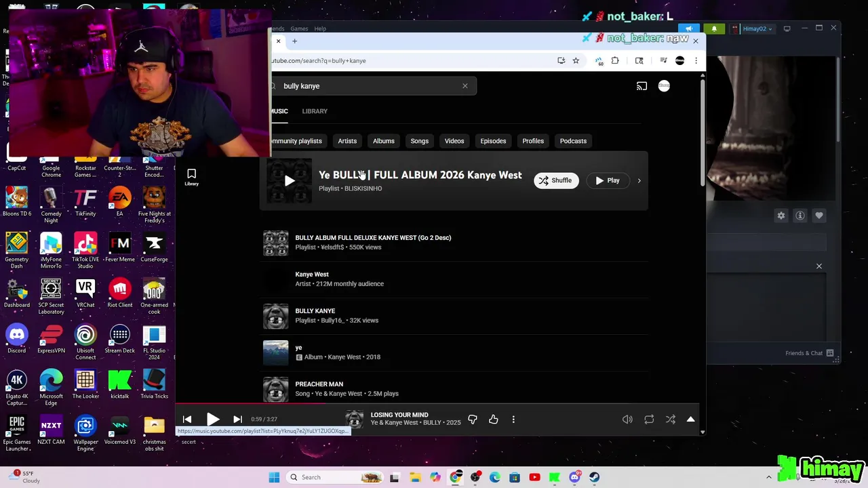Like LOSING YOUR MIND
Image resolution: width=868 pixels, height=488 pixels.
pyautogui.click(x=494, y=420)
